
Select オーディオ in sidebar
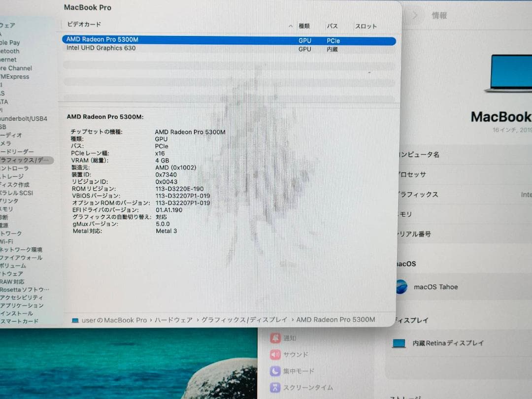click(11, 135)
